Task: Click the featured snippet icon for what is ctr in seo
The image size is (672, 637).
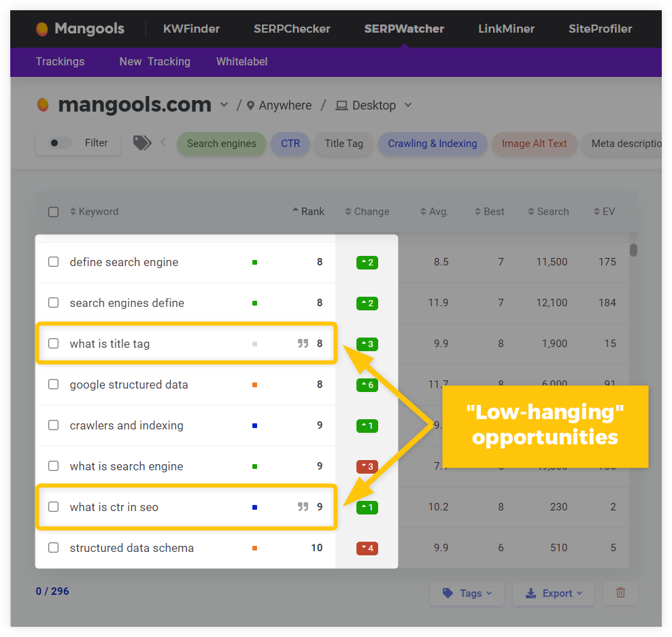Action: pyautogui.click(x=303, y=507)
